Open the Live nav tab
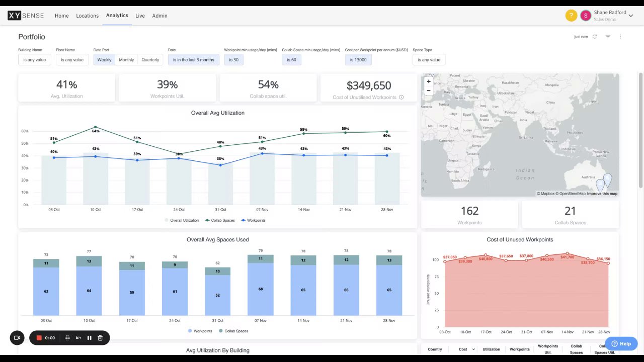The height and width of the screenshot is (362, 644). point(140,16)
